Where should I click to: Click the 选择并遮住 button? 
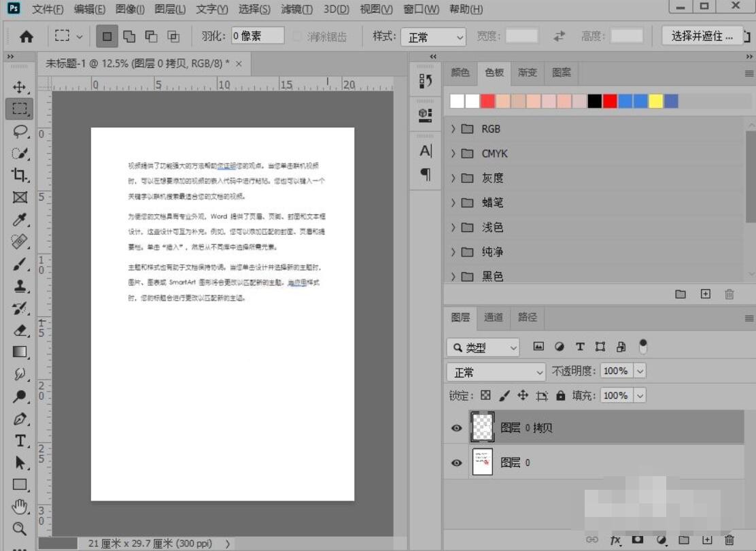pos(702,36)
